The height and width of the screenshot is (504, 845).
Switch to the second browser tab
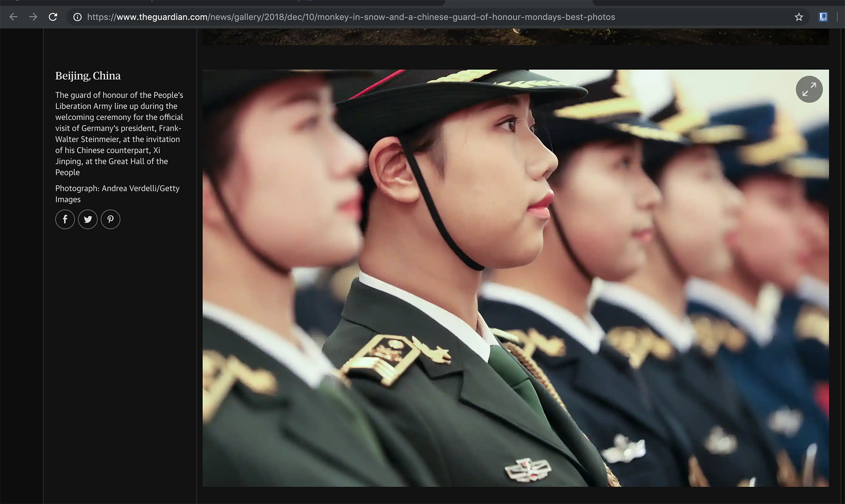pos(225,2)
